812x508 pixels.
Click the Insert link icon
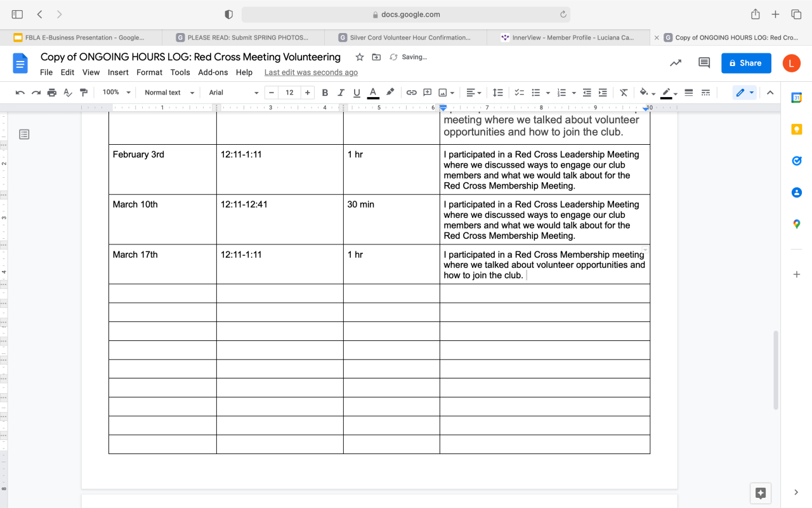pos(411,93)
